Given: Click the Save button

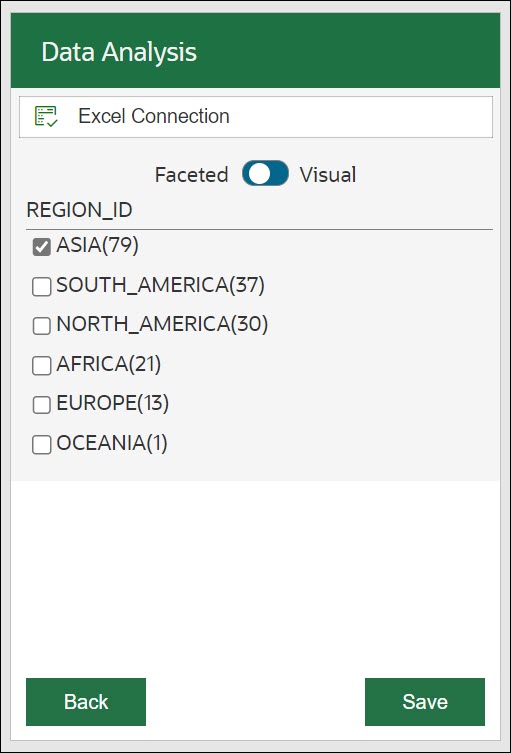Looking at the screenshot, I should pyautogui.click(x=425, y=702).
